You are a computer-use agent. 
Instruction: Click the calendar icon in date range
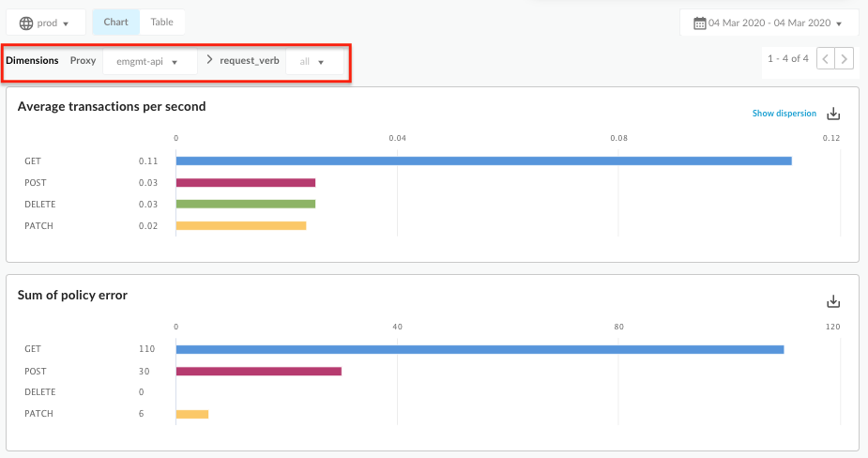click(x=699, y=23)
